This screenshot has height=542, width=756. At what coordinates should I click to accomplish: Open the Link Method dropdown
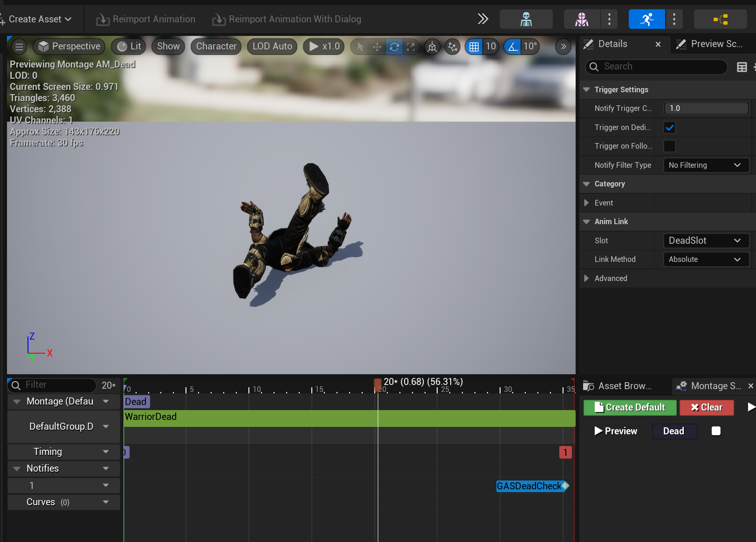pyautogui.click(x=706, y=259)
